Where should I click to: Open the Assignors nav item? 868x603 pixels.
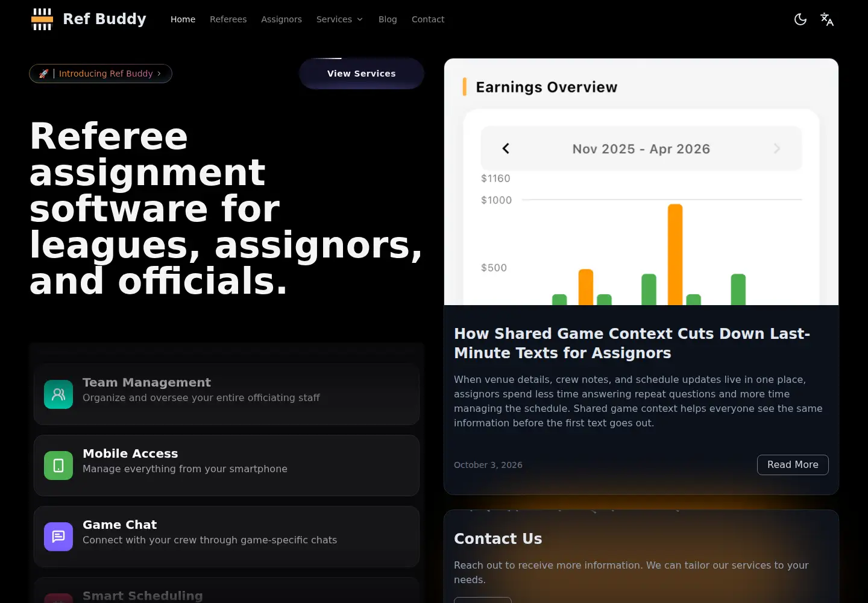tap(281, 19)
